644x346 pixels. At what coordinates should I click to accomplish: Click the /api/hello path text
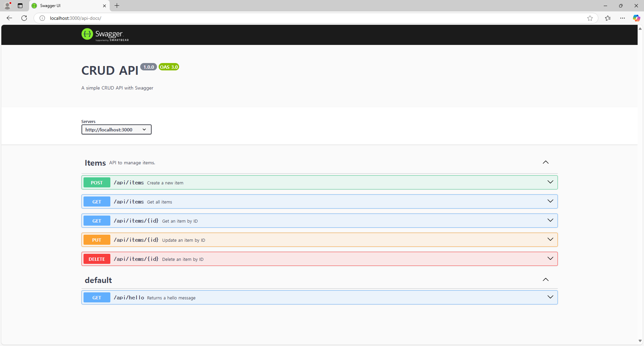click(129, 298)
